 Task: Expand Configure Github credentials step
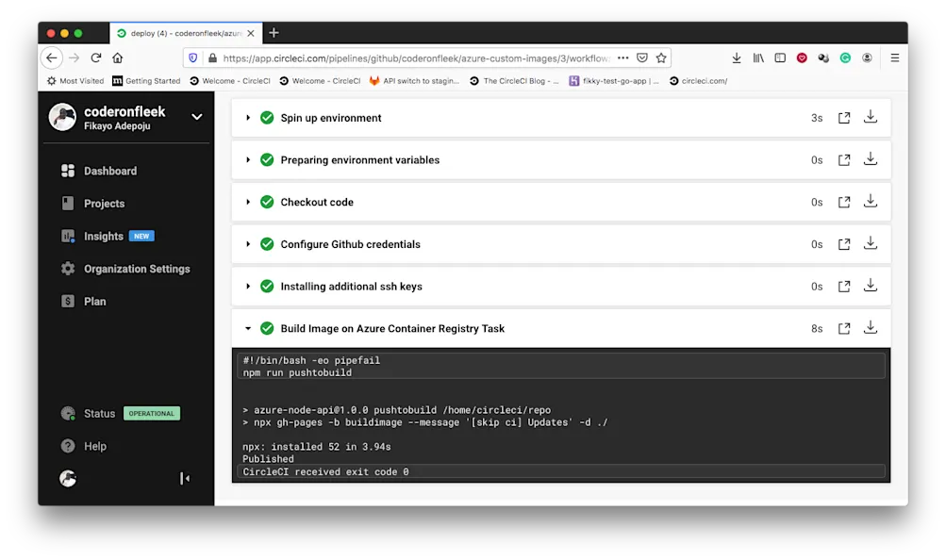pyautogui.click(x=248, y=244)
